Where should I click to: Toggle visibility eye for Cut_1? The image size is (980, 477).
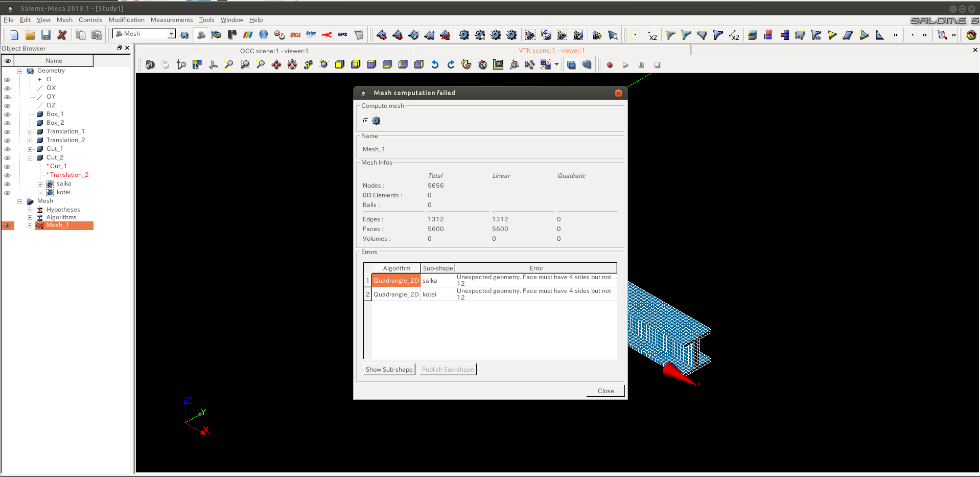coord(7,149)
